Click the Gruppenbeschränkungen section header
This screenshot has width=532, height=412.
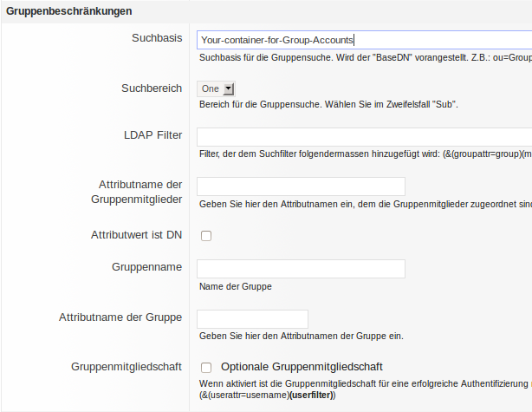point(69,11)
